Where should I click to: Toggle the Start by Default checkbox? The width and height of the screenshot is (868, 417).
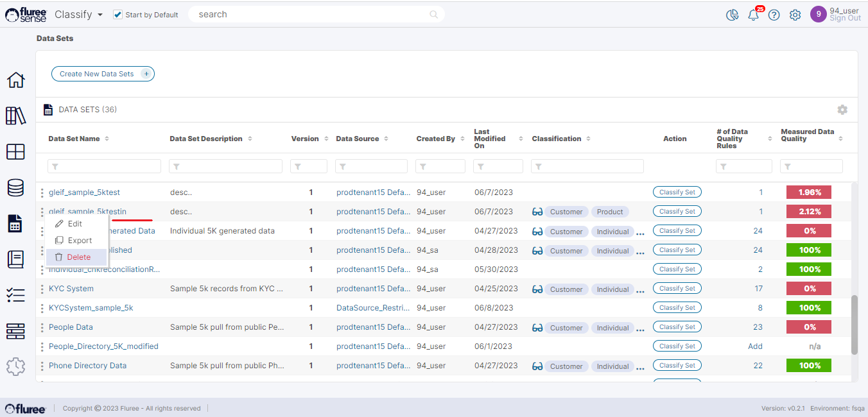click(117, 15)
